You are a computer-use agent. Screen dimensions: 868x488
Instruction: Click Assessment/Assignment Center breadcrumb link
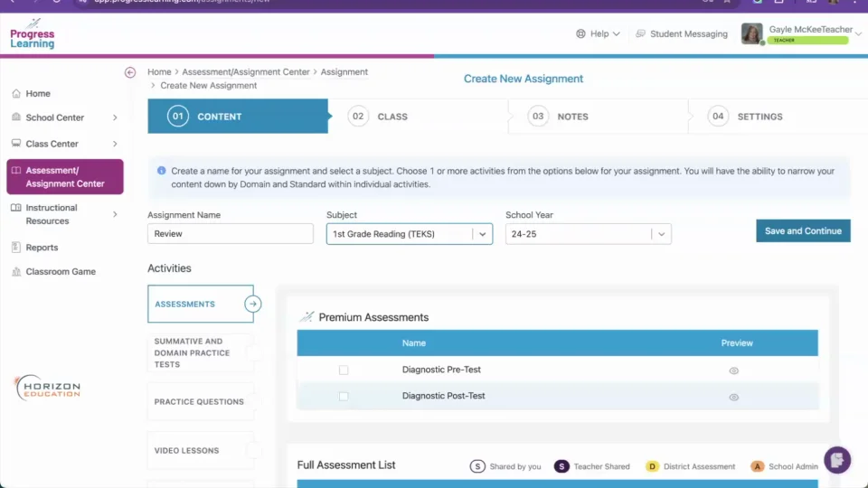pyautogui.click(x=245, y=72)
